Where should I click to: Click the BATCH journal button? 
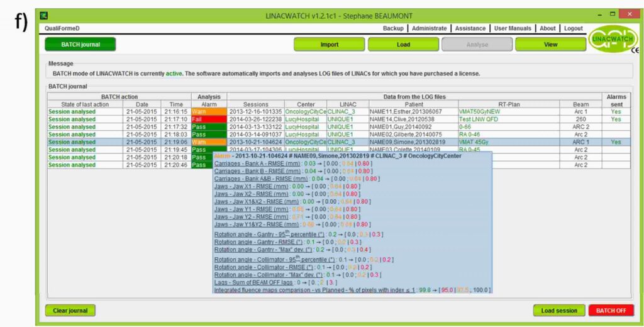point(80,45)
